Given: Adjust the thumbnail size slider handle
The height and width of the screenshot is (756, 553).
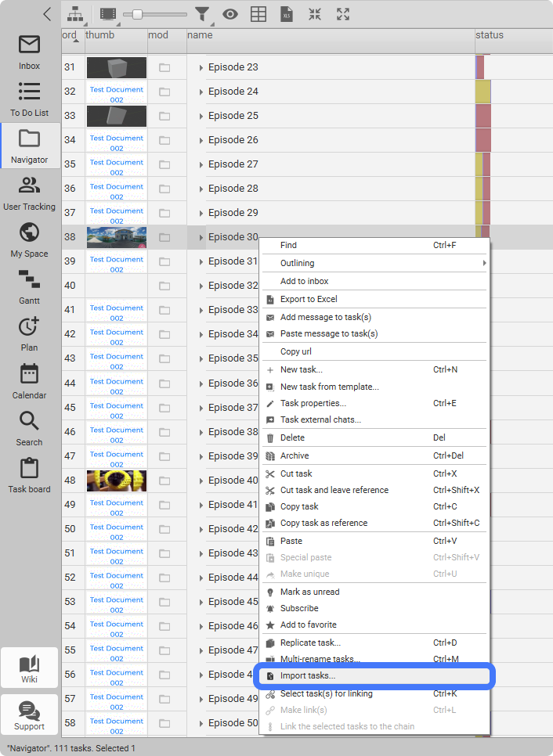Looking at the screenshot, I should (x=138, y=14).
